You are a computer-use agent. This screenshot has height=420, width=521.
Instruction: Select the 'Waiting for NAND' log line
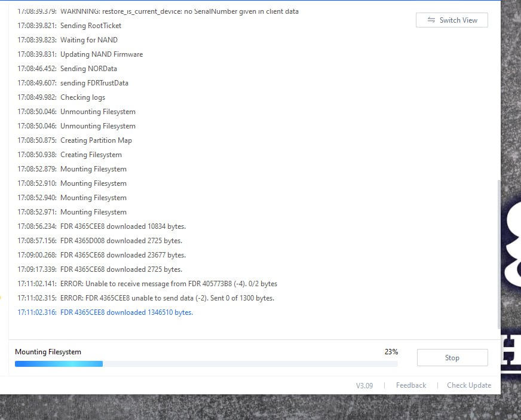pyautogui.click(x=68, y=40)
